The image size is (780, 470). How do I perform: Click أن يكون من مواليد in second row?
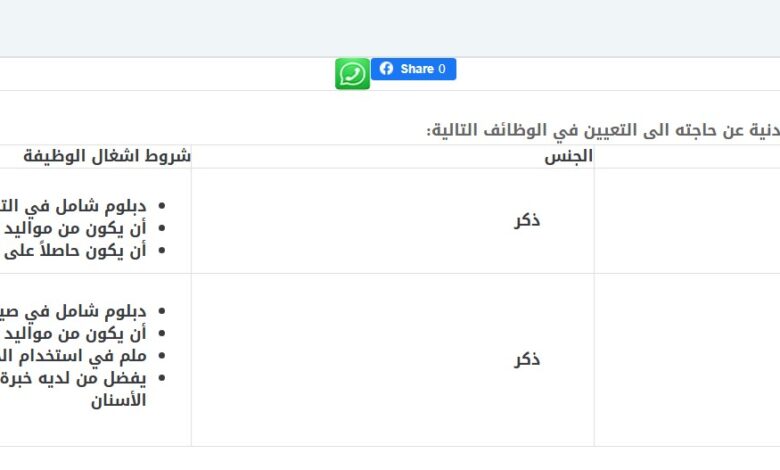point(75,333)
